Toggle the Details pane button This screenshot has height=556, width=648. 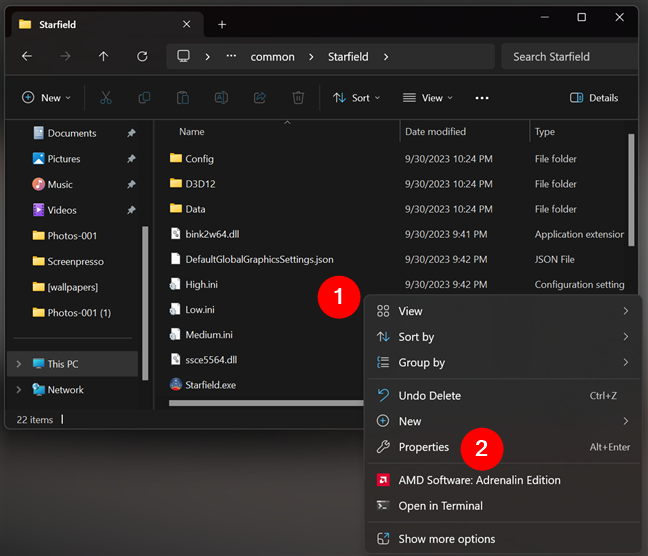pos(594,98)
